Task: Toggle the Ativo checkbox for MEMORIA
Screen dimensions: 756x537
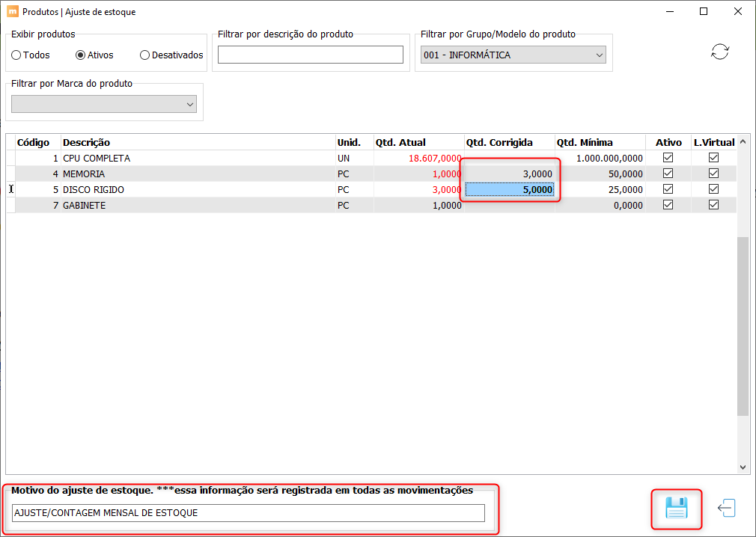Action: pyautogui.click(x=668, y=174)
